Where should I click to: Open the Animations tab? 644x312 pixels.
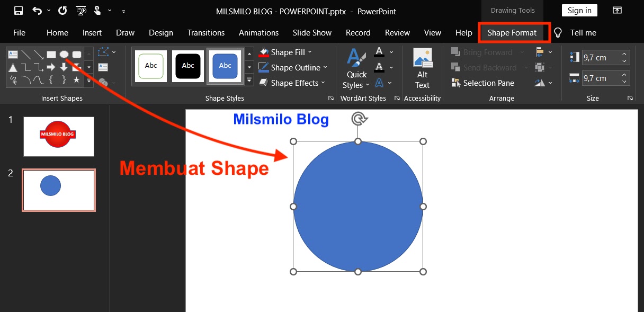point(258,33)
